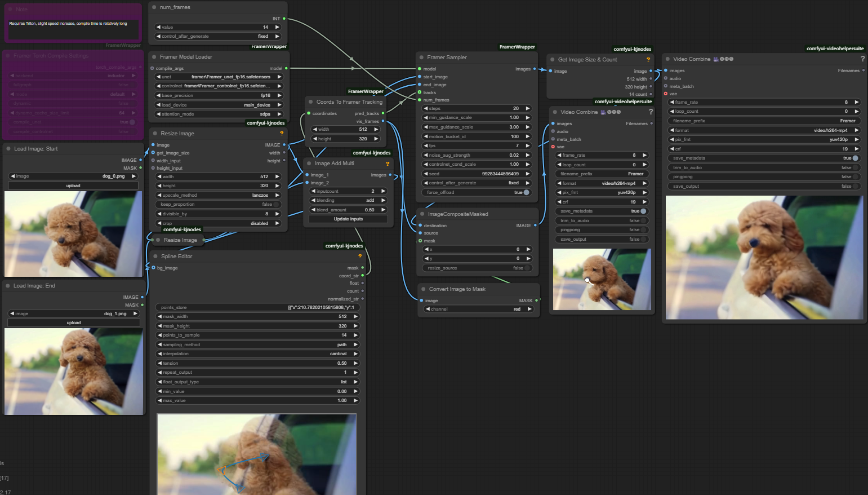Adjust blend_amount 0.50 field

[x=348, y=210]
